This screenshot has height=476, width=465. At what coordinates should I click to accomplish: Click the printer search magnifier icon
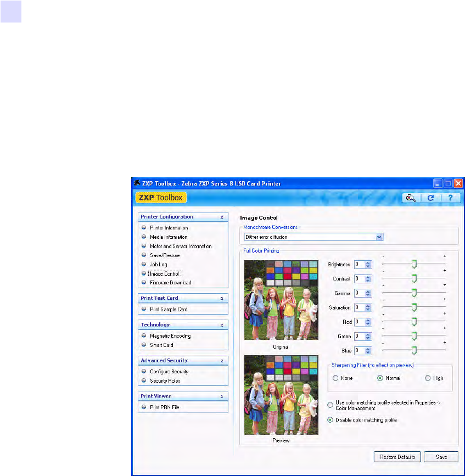pyautogui.click(x=411, y=198)
